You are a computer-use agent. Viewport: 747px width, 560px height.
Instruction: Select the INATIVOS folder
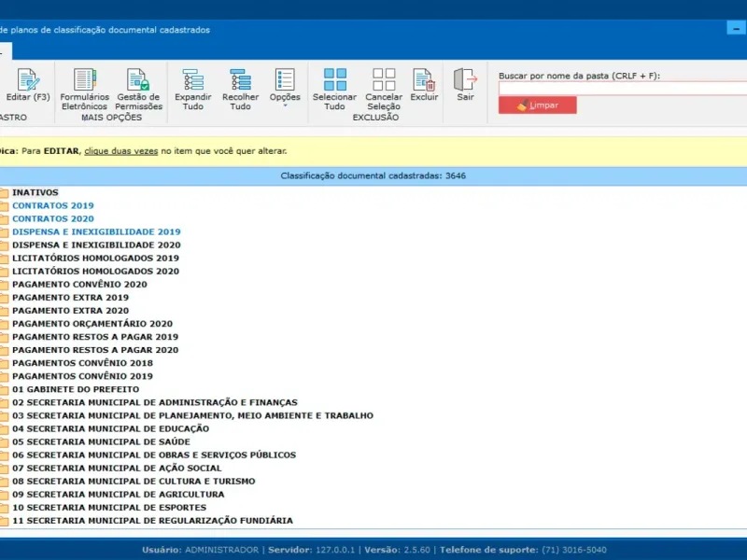click(35, 192)
